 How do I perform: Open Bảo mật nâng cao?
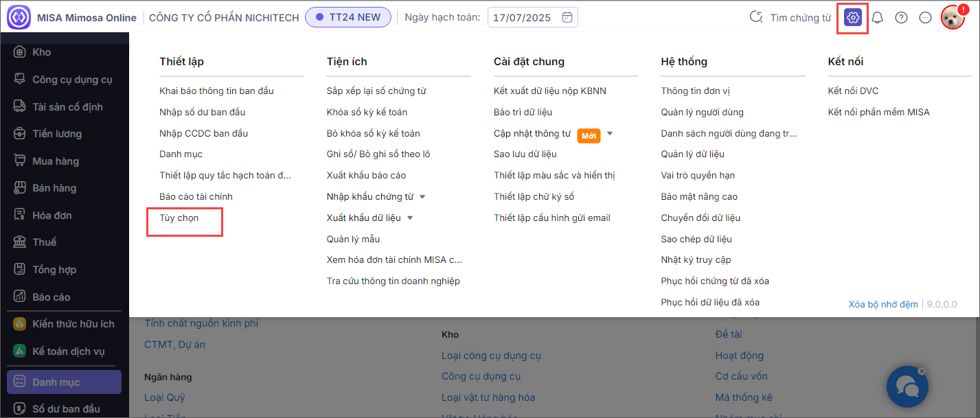pos(700,196)
